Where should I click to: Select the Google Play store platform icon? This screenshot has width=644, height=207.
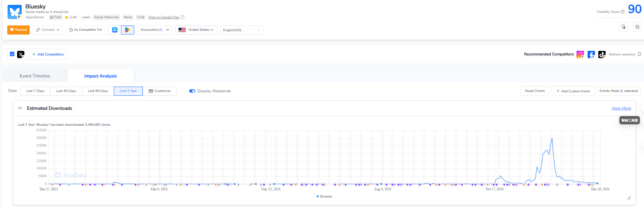[x=128, y=30]
